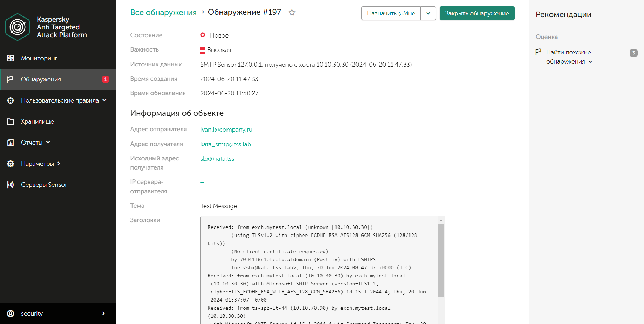Click sender address ivan.i@company.ru
Screen dimensions: 644x324
pos(226,130)
